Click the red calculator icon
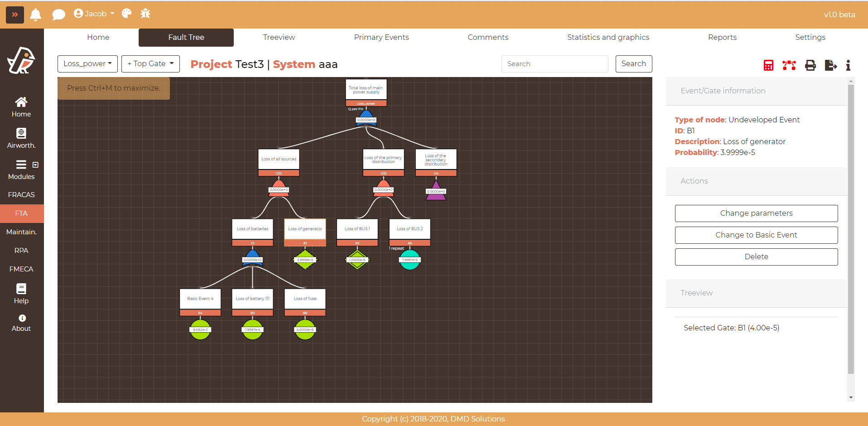868x426 pixels. (768, 65)
